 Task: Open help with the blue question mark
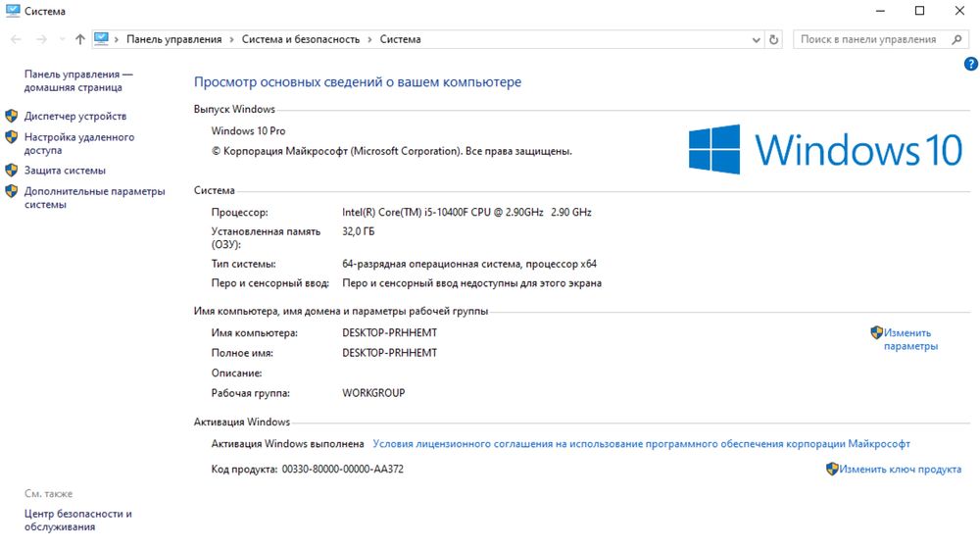pos(971,64)
